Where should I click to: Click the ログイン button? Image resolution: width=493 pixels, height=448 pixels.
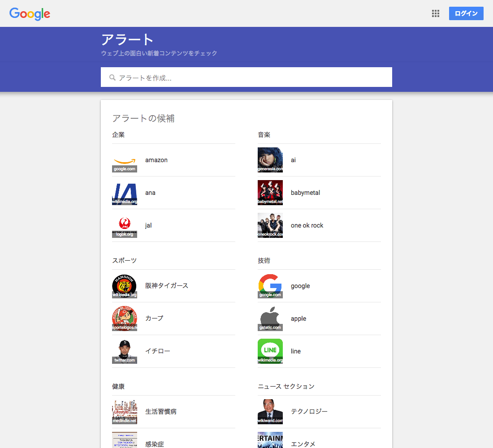(466, 13)
